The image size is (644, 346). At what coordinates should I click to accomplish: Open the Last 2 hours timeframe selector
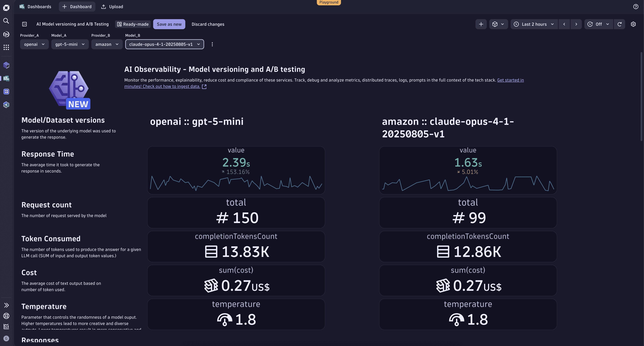tap(534, 24)
